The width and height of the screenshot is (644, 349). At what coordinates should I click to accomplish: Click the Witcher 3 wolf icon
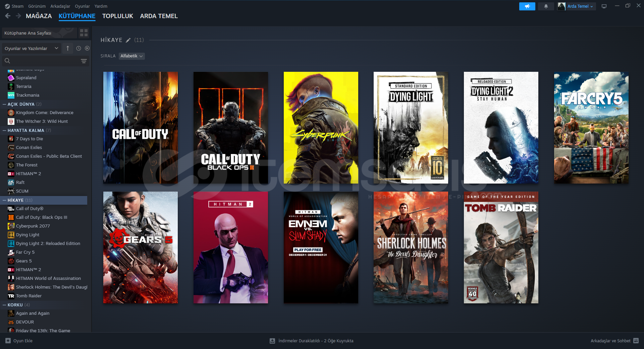(x=11, y=121)
